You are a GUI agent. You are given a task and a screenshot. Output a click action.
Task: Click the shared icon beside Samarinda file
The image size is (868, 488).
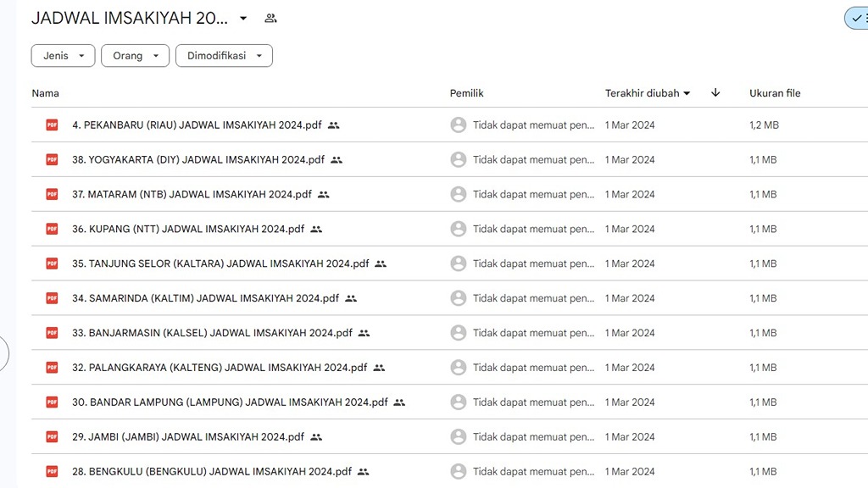pyautogui.click(x=351, y=299)
